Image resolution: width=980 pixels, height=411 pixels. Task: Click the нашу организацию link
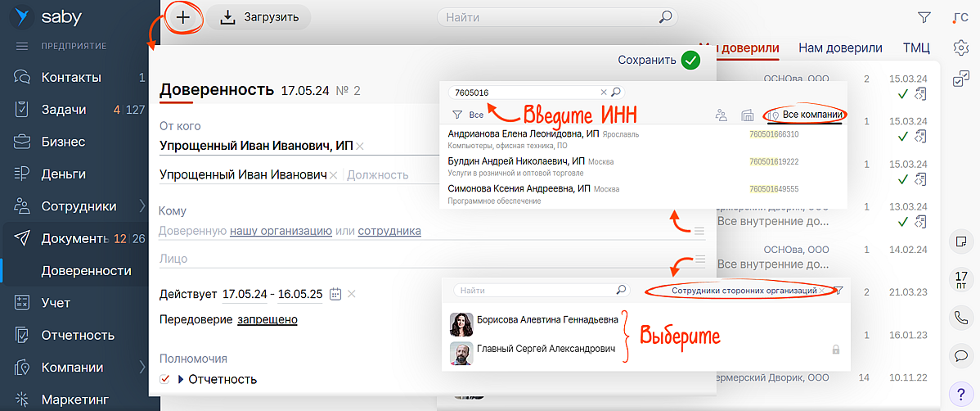(x=281, y=231)
